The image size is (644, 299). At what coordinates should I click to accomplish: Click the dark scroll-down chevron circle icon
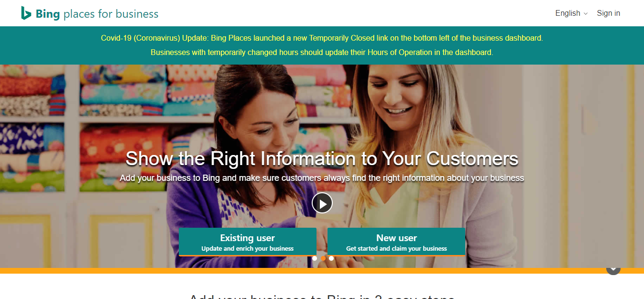(x=613, y=270)
